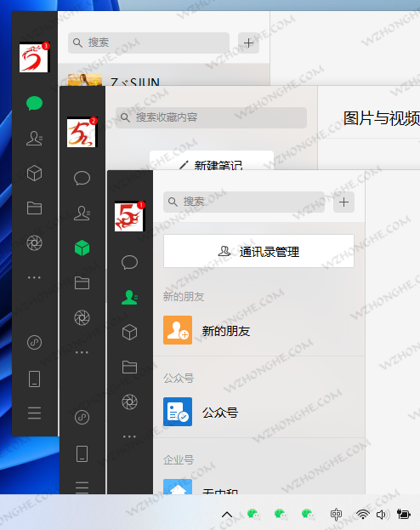The width and height of the screenshot is (420, 530).
Task: Open Files folder icon in back WeChat window
Action: coord(35,208)
